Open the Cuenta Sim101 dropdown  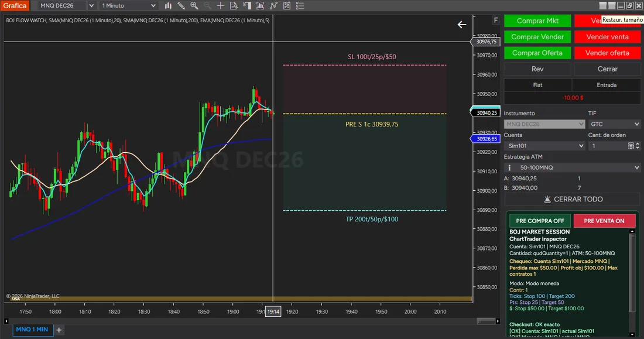tap(544, 146)
